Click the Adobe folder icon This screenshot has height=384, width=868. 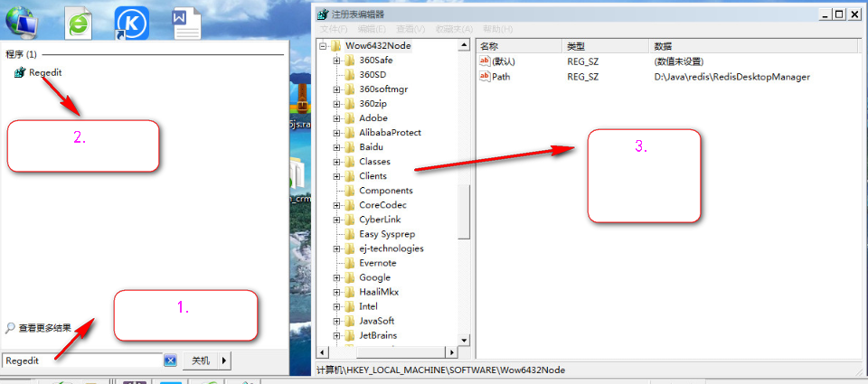349,117
